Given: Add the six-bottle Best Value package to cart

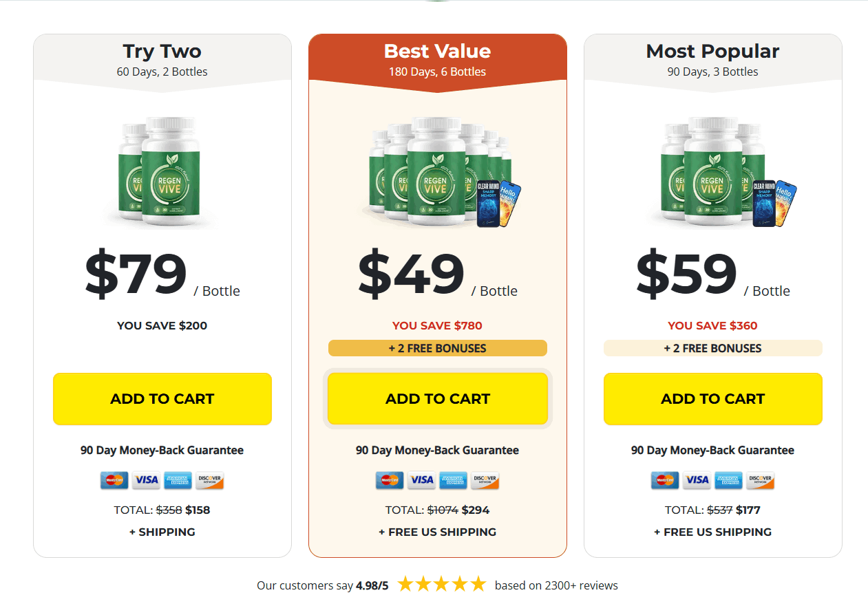Looking at the screenshot, I should coord(438,399).
